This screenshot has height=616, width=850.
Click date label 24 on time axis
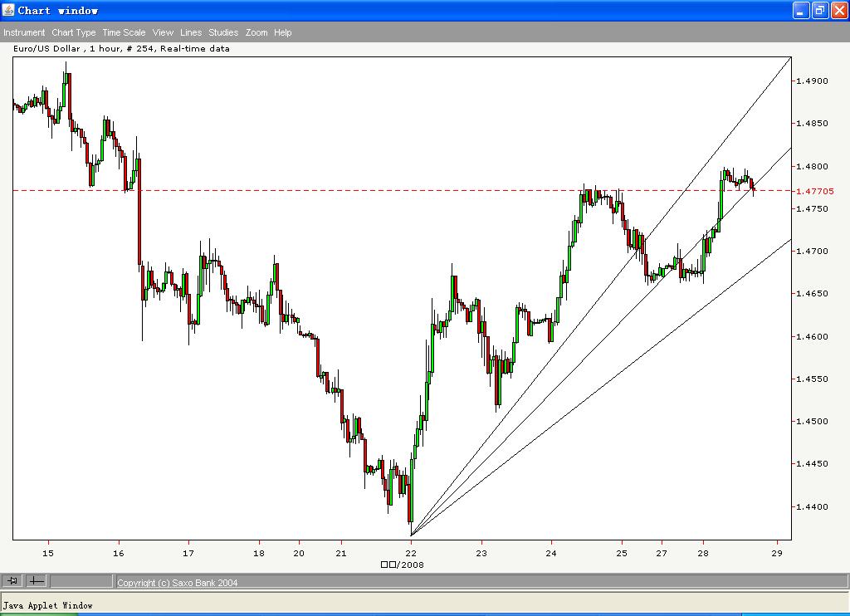551,553
